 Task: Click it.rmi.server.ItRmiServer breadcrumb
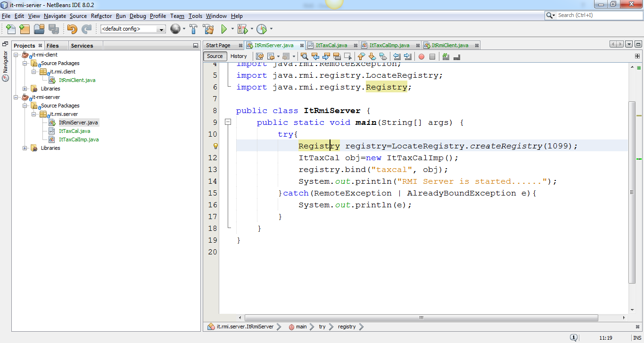click(245, 327)
